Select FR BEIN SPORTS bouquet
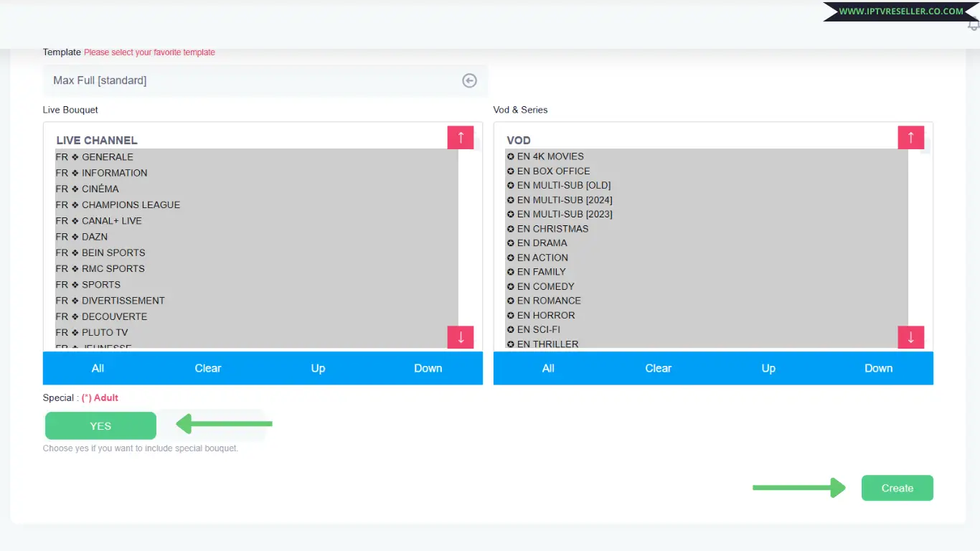The width and height of the screenshot is (980, 551). tap(113, 253)
